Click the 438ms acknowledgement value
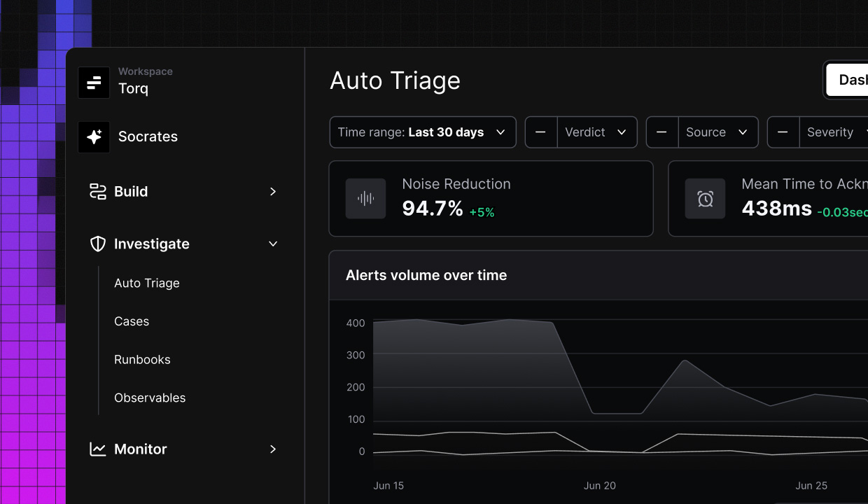The image size is (868, 504). pyautogui.click(x=776, y=209)
